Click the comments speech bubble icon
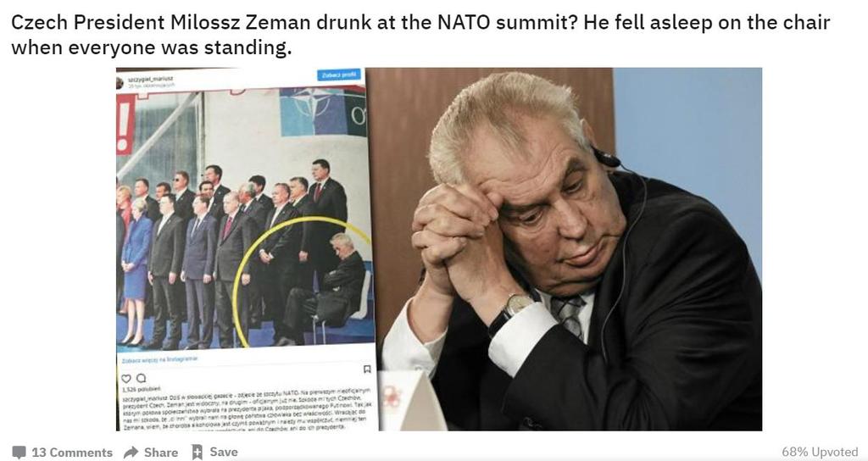Image resolution: width=868 pixels, height=461 pixels. tap(19, 453)
